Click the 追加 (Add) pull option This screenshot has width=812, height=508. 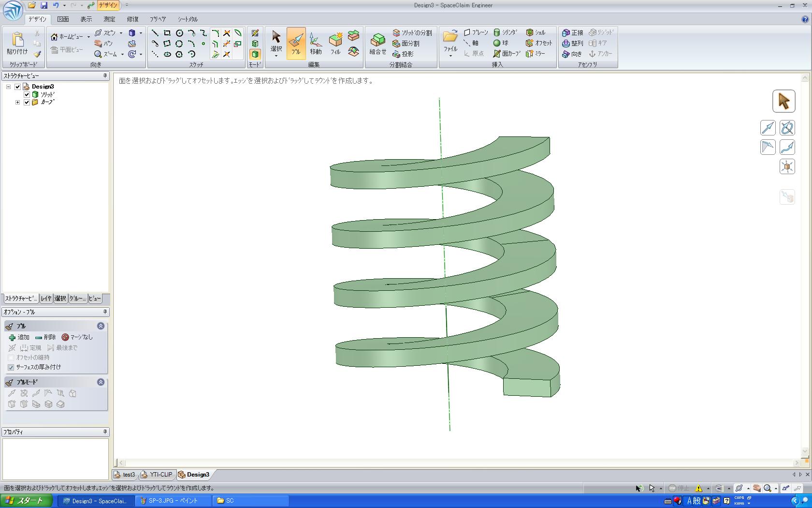pos(19,337)
